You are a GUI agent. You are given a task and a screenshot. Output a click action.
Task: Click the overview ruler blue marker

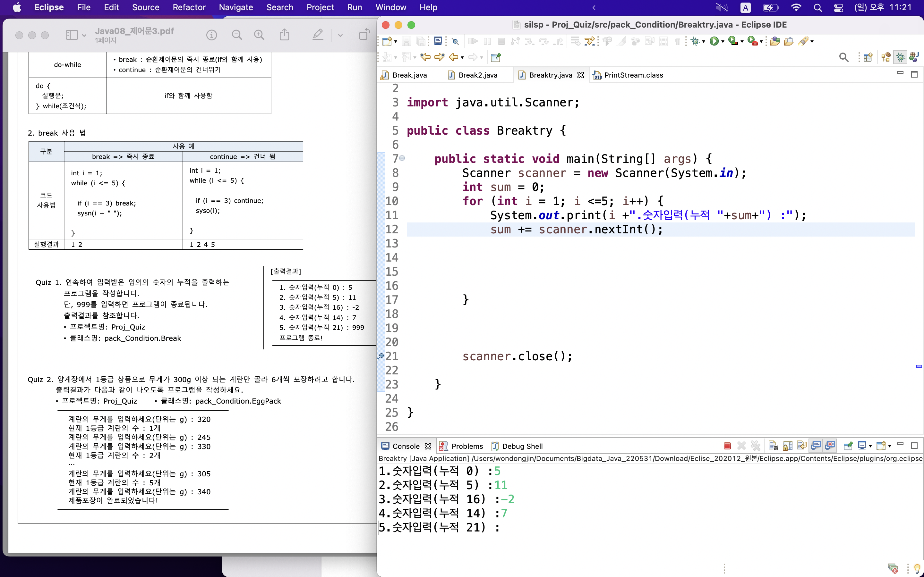click(919, 366)
